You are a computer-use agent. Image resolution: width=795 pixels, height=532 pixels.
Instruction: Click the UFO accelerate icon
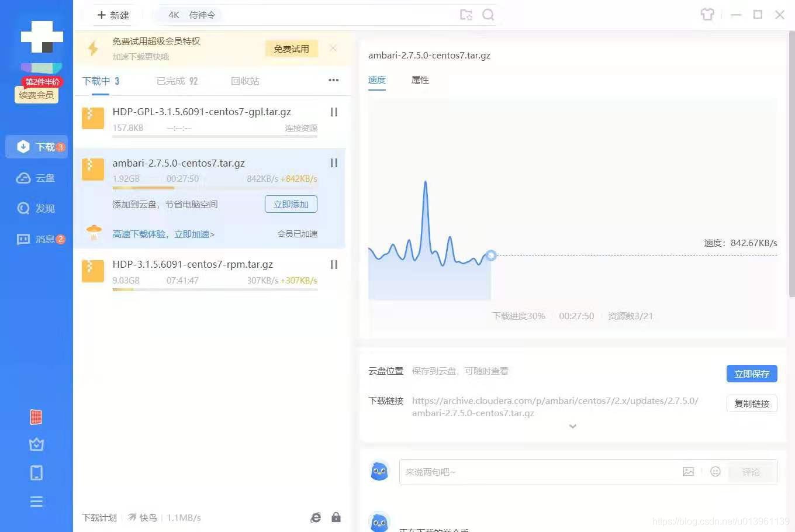(94, 233)
